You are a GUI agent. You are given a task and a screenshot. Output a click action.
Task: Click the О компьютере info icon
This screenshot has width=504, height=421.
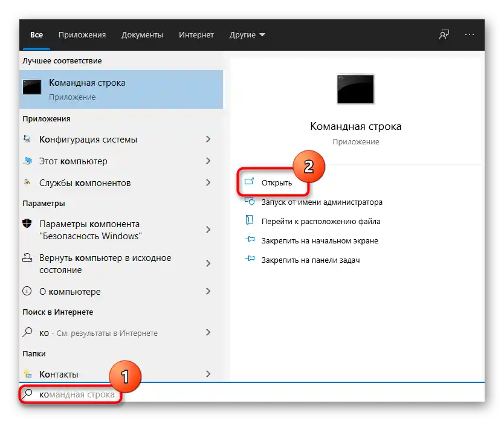pyautogui.click(x=27, y=291)
